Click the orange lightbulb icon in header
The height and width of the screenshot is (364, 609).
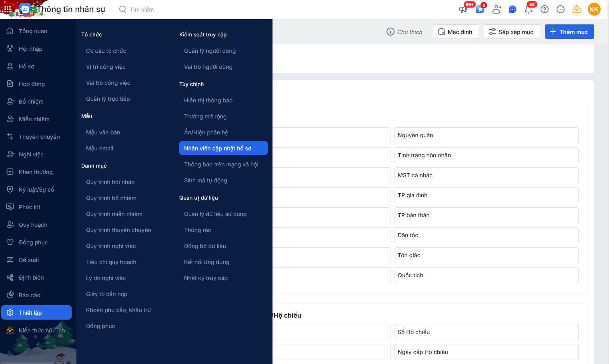click(577, 9)
